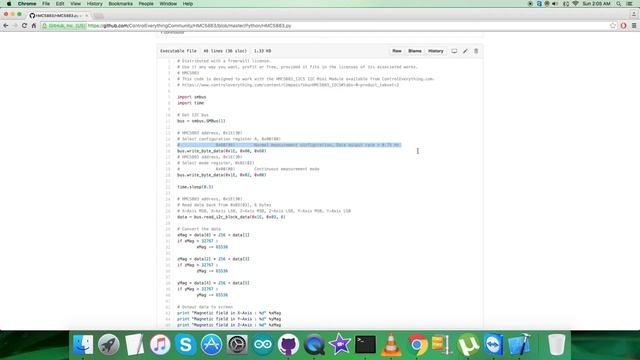The width and height of the screenshot is (640, 360).
Task: Open the Chrome hamburger menu
Action: 634,25
